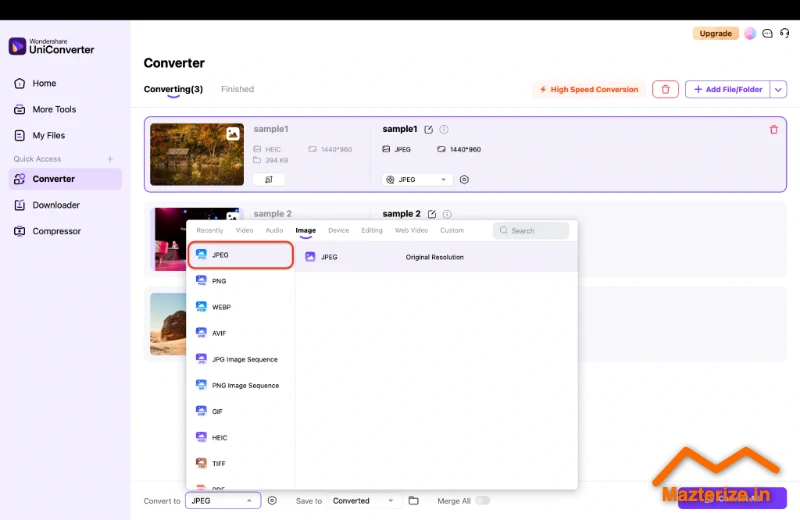This screenshot has height=520, width=800.
Task: Click the crop/edit icon under sample1 thumbnail
Action: (x=269, y=180)
